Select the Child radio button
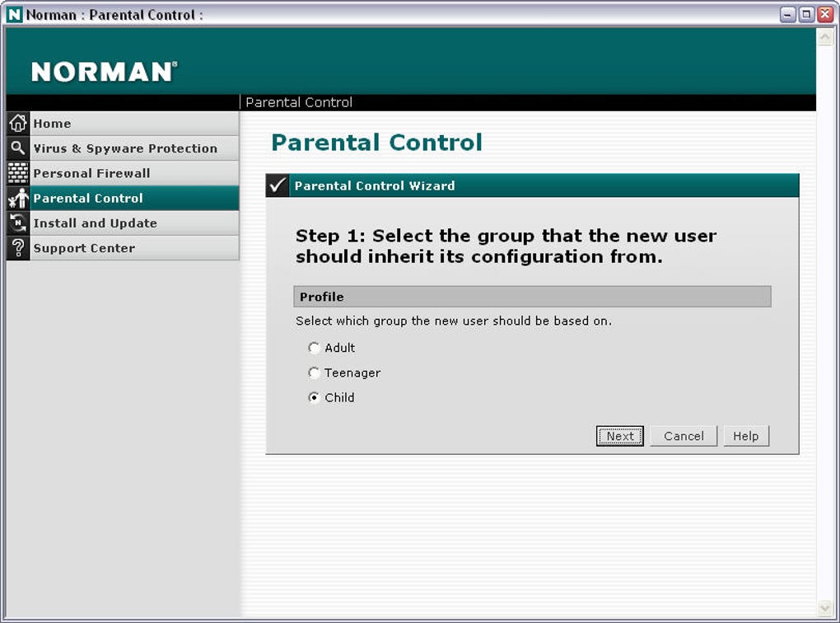 [x=314, y=398]
